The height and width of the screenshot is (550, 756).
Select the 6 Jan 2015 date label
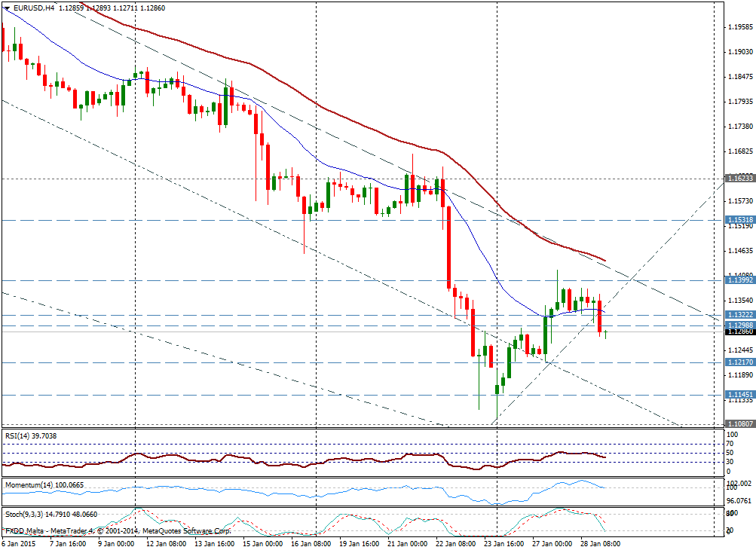tap(18, 543)
